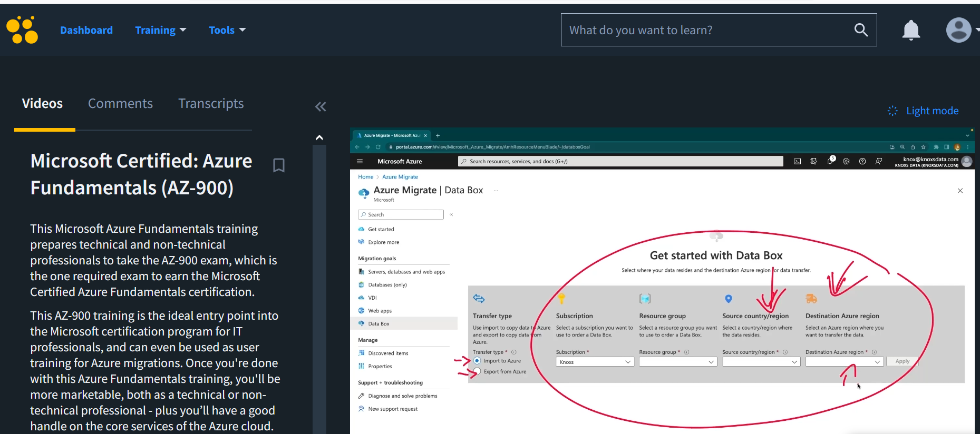The height and width of the screenshot is (434, 980).
Task: Collapse the sidebar with double chevron
Action: [321, 107]
